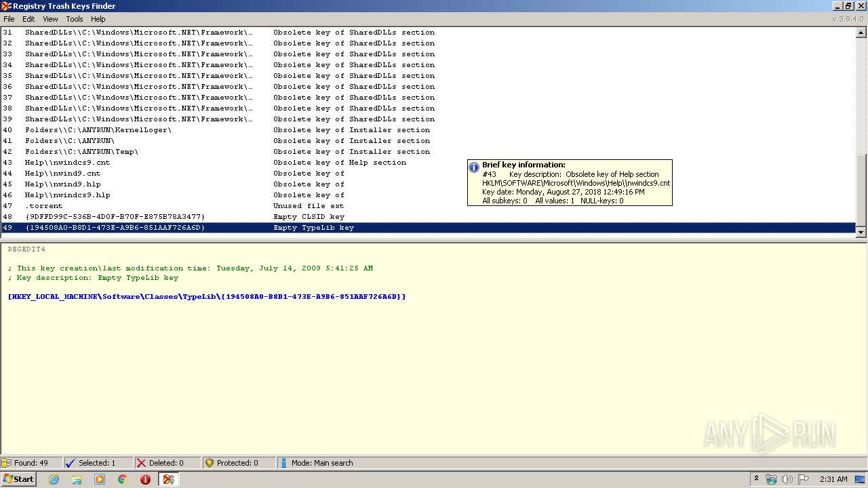Open the View menu
Viewport: 868px width, 488px height.
[51, 19]
